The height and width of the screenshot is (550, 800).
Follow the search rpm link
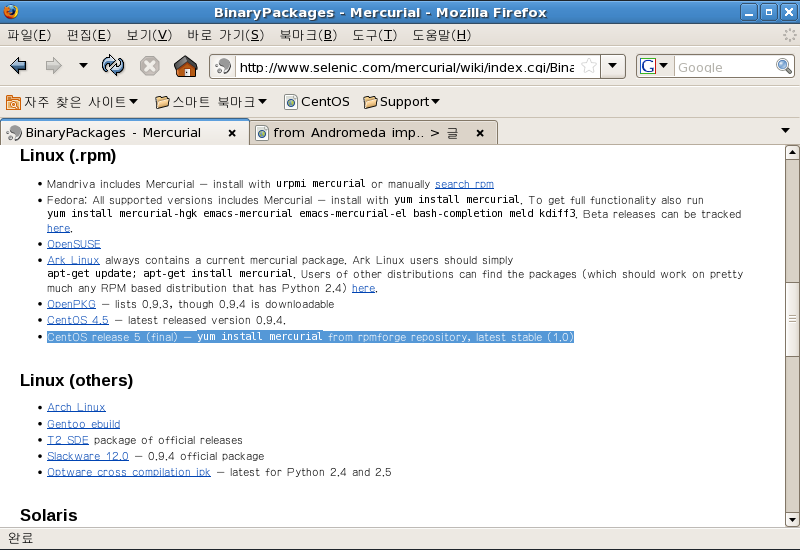464,184
